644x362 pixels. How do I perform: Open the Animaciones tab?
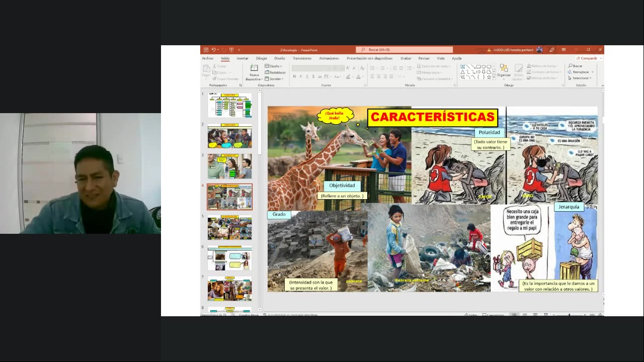[329, 58]
